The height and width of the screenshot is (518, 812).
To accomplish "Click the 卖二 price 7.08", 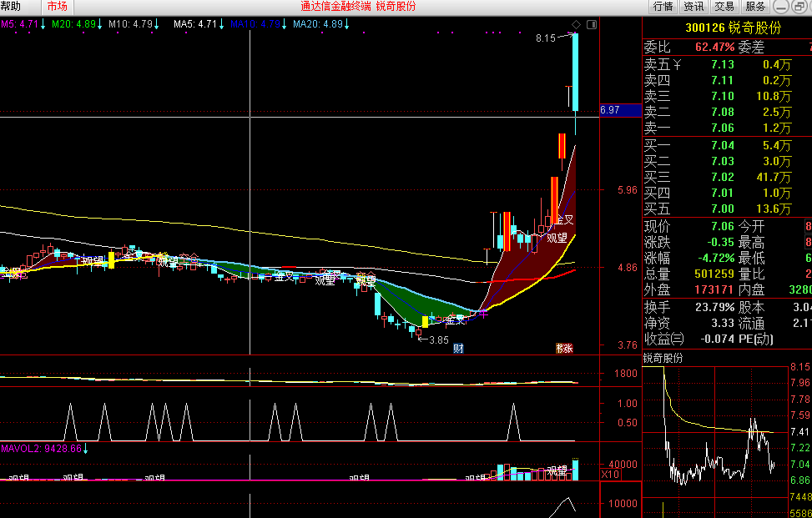I will tap(723, 112).
